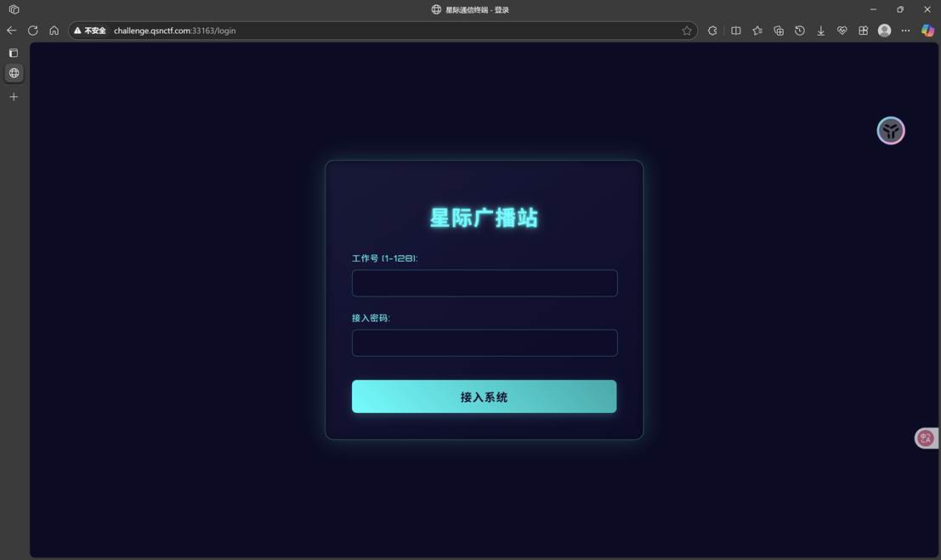Viewport: 941px width, 560px height.
Task: Open Browser Essentials
Action: 842,31
